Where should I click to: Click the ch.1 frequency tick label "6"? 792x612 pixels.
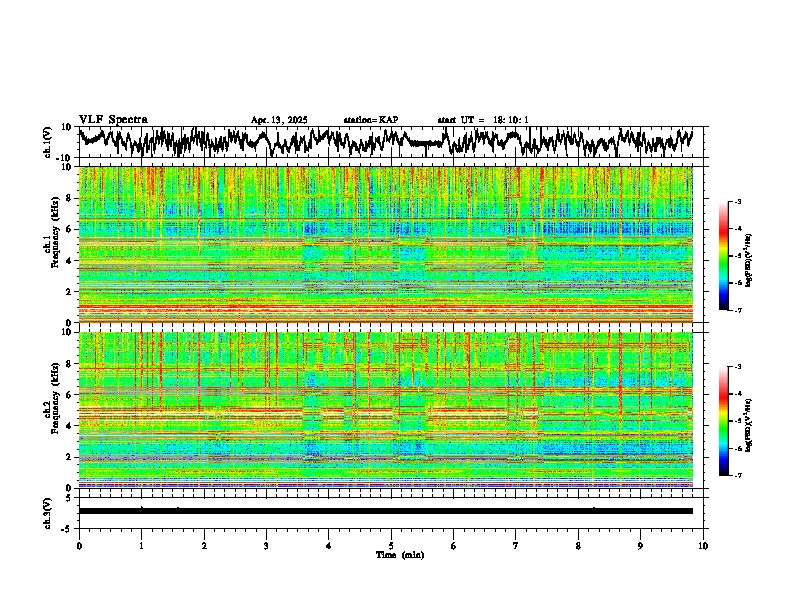tap(69, 229)
